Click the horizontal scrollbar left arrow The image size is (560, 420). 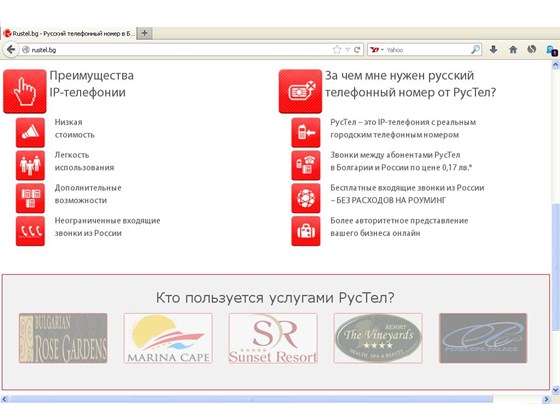click(4, 399)
